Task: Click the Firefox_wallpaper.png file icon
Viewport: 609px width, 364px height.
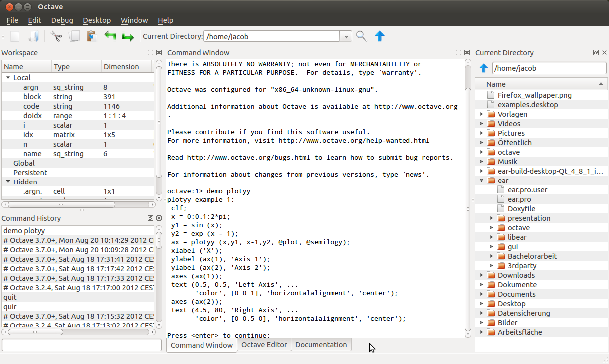Action: [490, 95]
